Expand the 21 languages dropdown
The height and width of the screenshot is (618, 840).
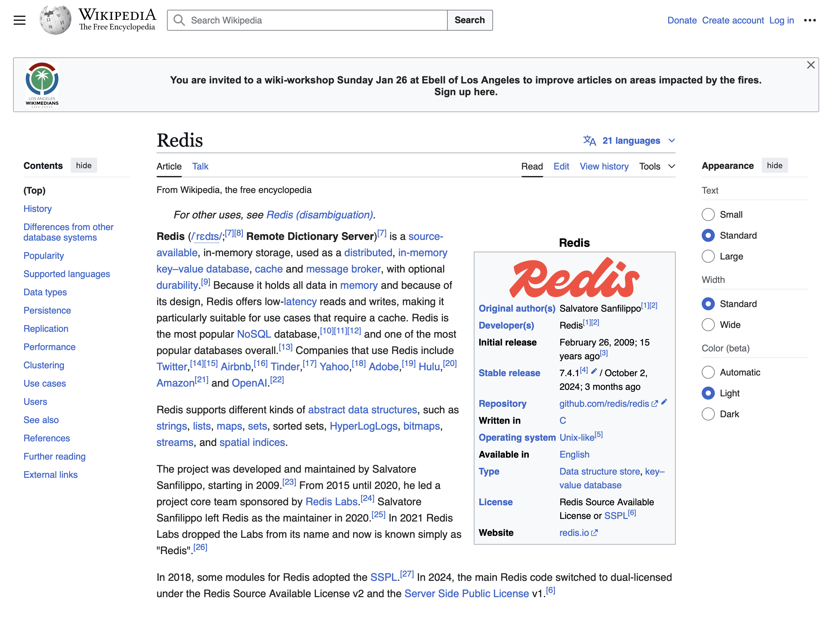629,141
